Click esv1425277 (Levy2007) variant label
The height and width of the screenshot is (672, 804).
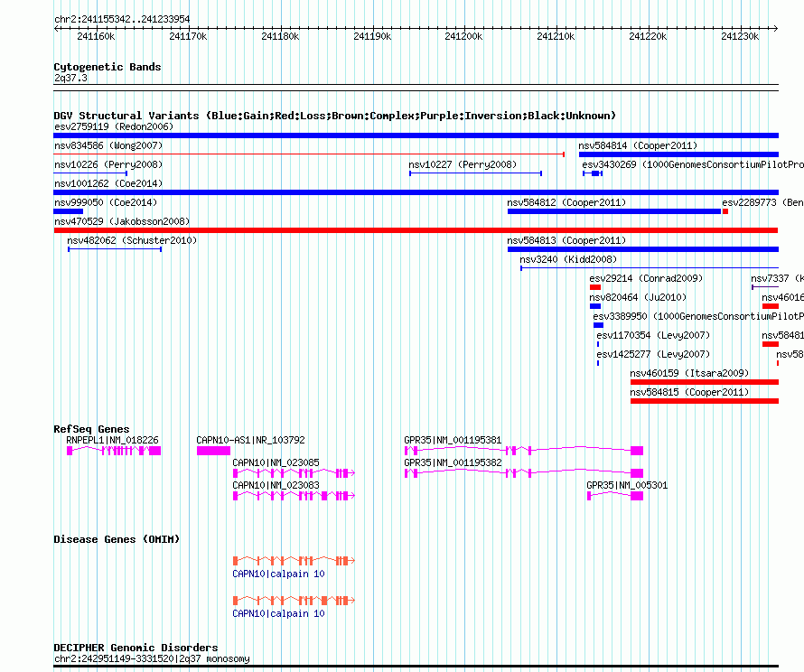(x=653, y=354)
